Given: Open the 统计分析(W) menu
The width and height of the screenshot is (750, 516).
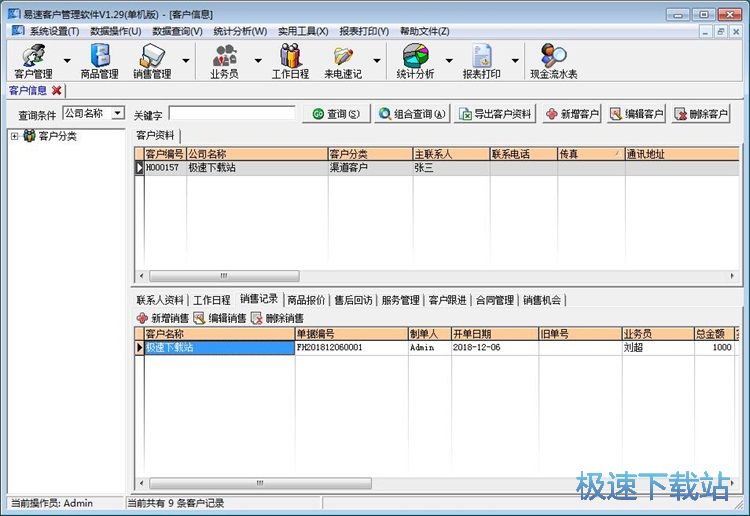Looking at the screenshot, I should [240, 31].
